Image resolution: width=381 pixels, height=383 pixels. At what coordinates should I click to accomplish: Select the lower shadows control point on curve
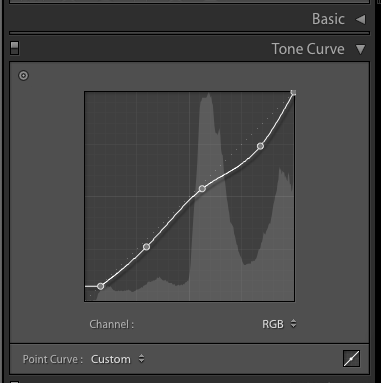(x=146, y=247)
